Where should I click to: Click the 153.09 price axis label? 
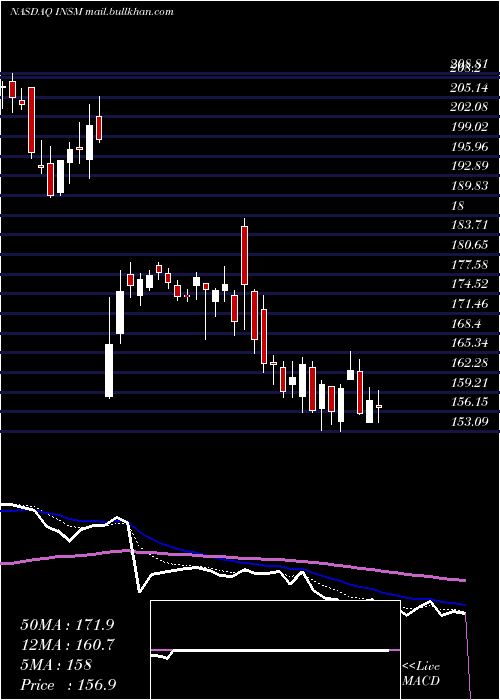469,422
